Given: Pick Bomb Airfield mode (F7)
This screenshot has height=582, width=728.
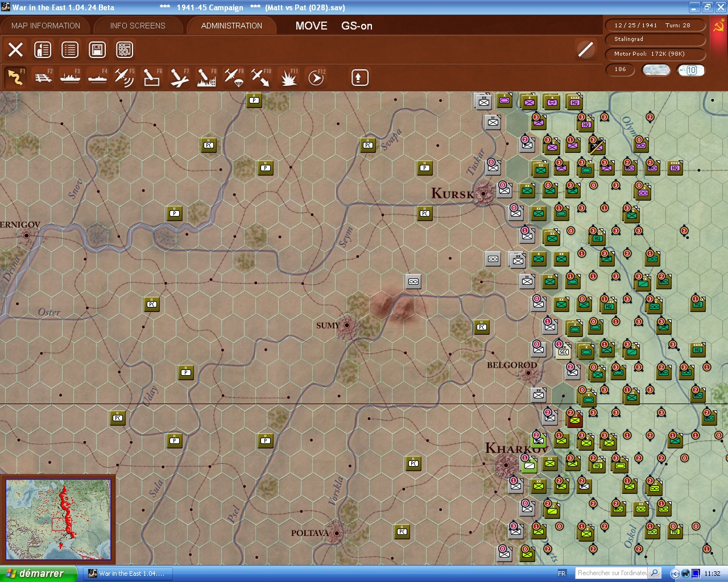Looking at the screenshot, I should point(179,77).
